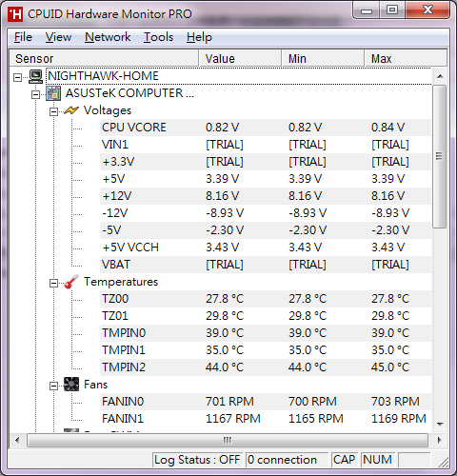Select the TMPIN2 temperature row
The width and height of the screenshot is (457, 476).
(266, 367)
